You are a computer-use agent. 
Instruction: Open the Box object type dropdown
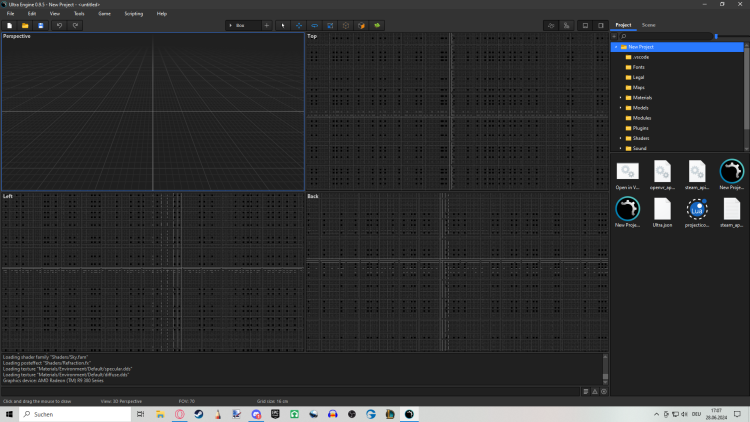coord(242,25)
